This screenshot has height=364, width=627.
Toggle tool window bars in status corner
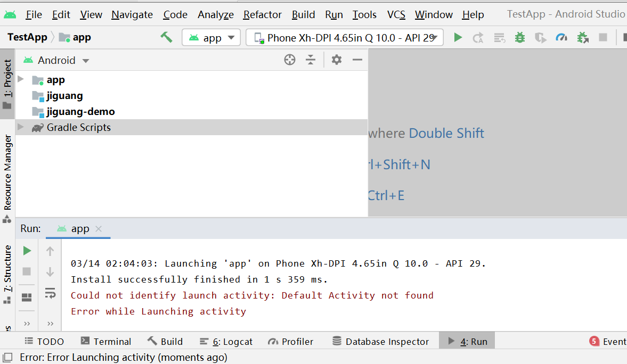7,357
